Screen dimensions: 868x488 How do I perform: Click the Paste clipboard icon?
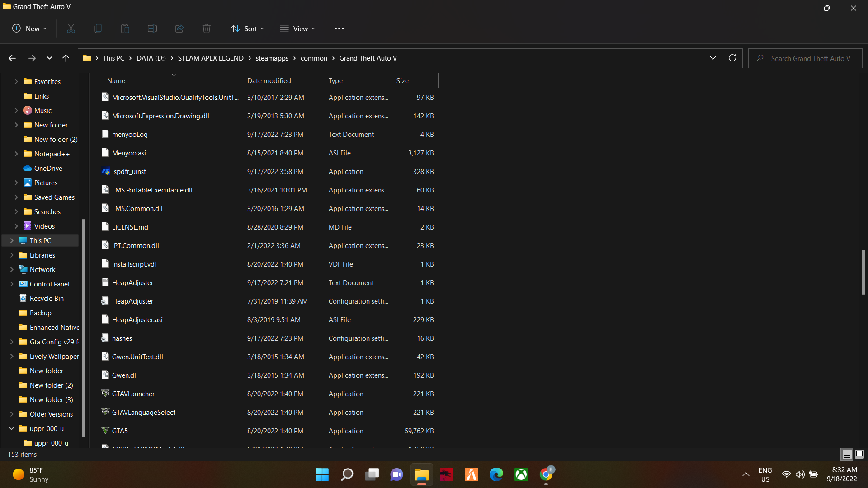pyautogui.click(x=125, y=28)
